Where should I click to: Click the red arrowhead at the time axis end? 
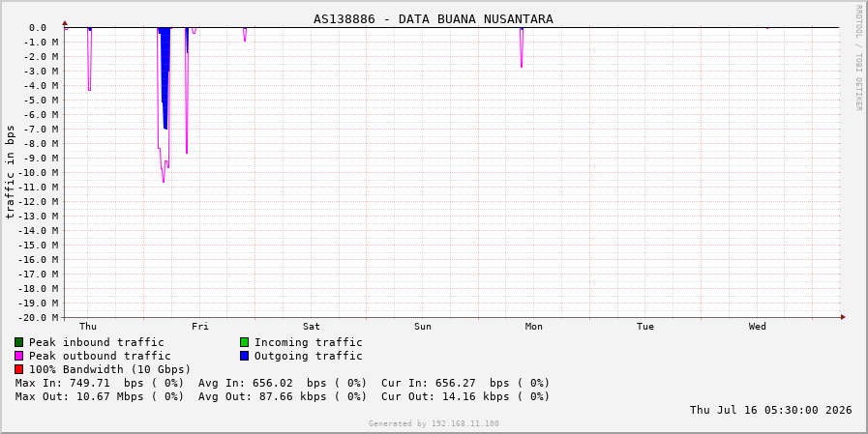tap(843, 317)
